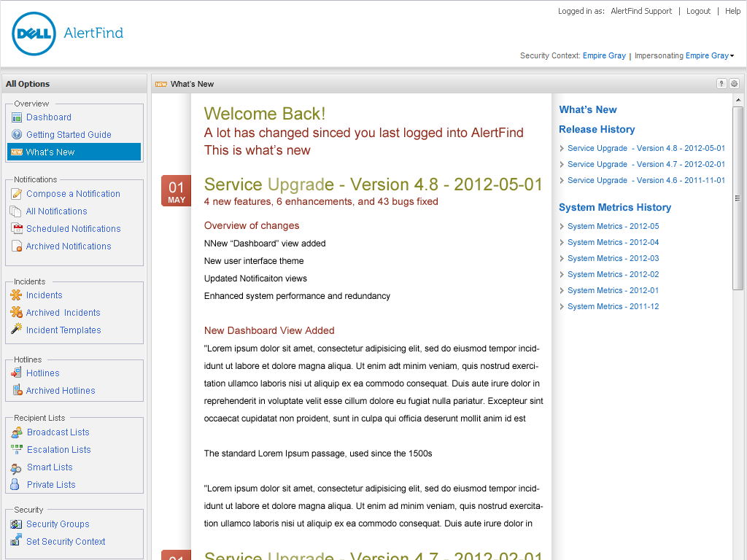Screen dimensions: 747x560
Task: Go to Compose a Notification
Action: [73, 194]
